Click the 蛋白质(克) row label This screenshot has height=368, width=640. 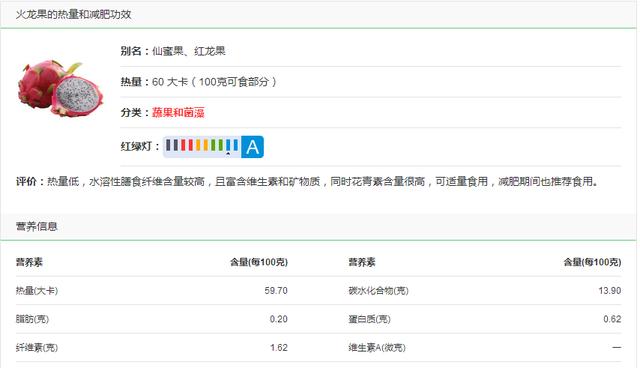[369, 319]
